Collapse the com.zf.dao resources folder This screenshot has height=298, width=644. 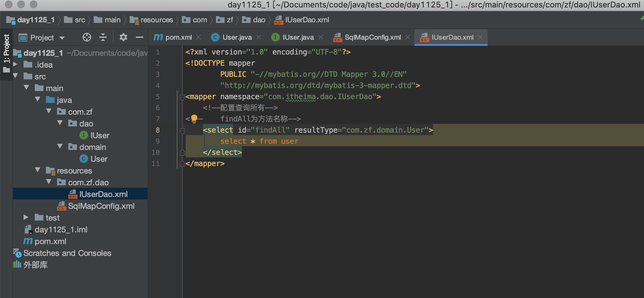point(49,182)
